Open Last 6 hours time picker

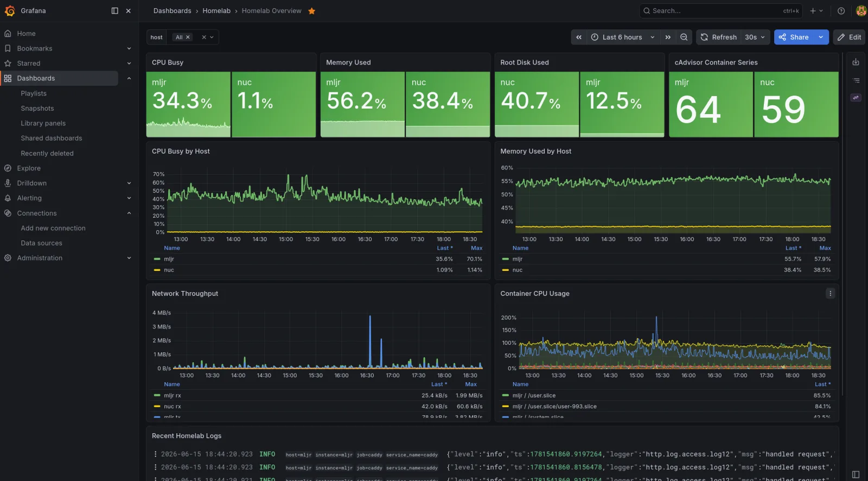coord(623,37)
